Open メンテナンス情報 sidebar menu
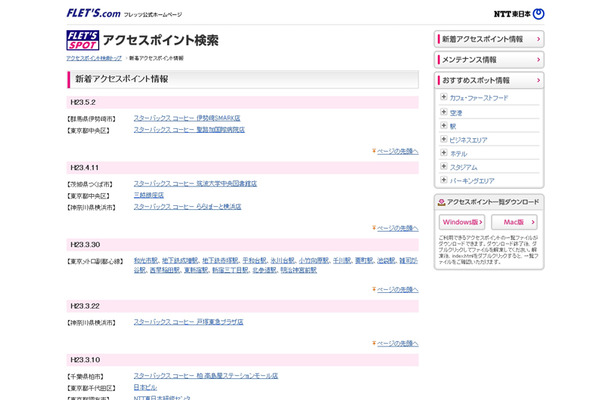Viewport: 610px width, 400px height. (489, 60)
